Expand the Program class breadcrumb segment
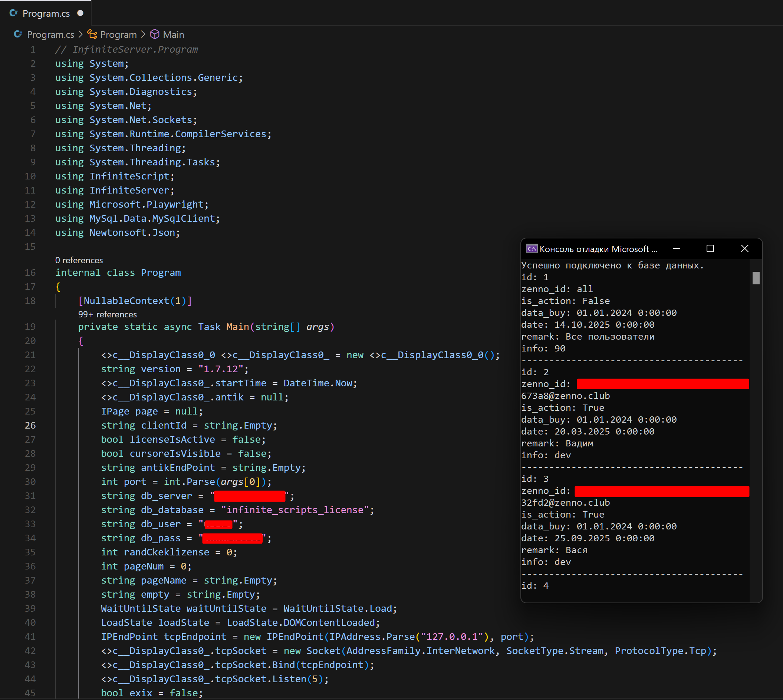 [118, 34]
